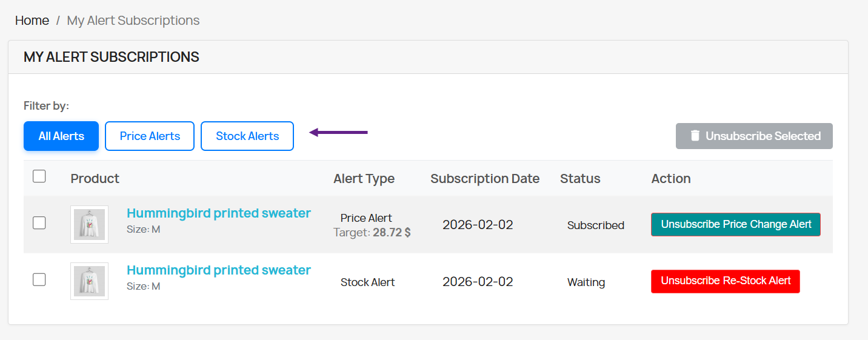Click the Subscription Date column header
The image size is (868, 340).
point(485,179)
